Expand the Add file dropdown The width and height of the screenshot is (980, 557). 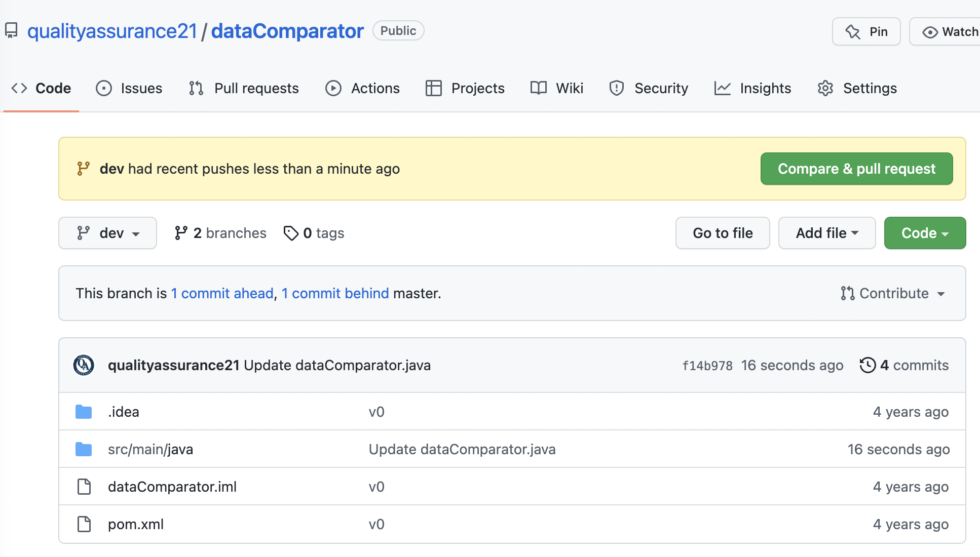[826, 233]
